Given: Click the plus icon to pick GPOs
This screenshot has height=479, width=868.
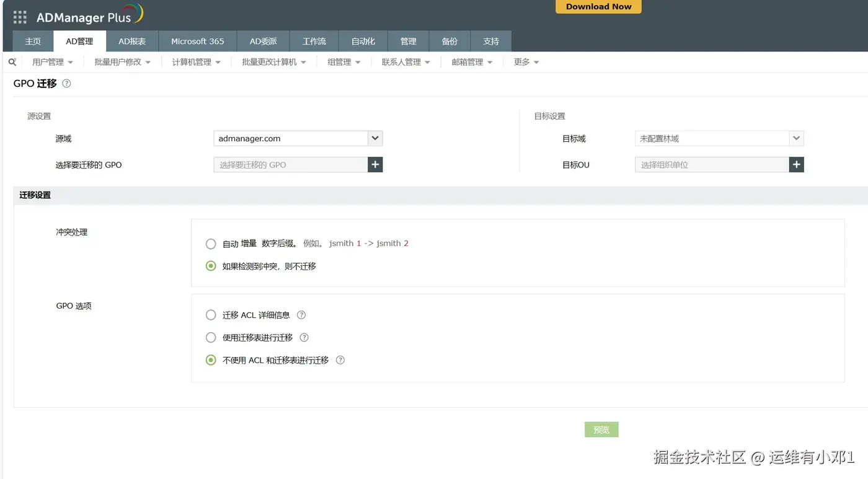Looking at the screenshot, I should pyautogui.click(x=374, y=164).
